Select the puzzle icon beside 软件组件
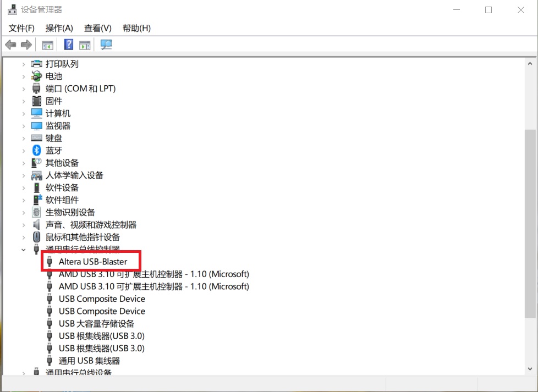 [37, 200]
